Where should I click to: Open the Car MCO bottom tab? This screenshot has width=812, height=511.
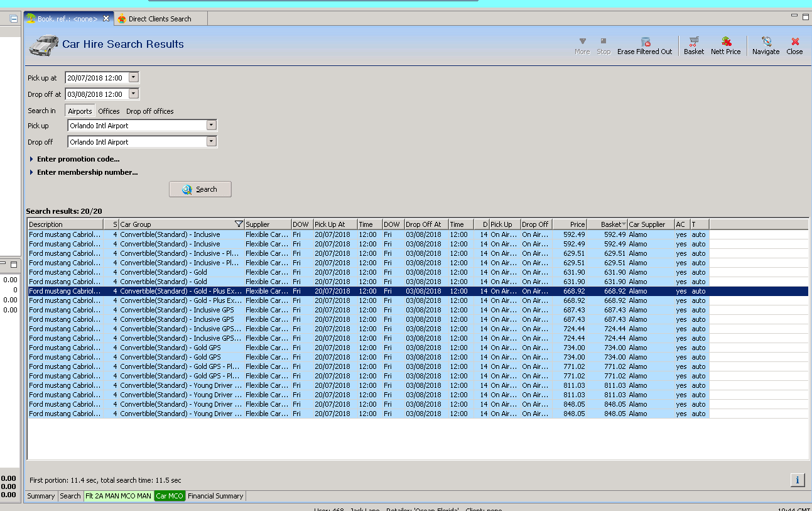tap(170, 496)
